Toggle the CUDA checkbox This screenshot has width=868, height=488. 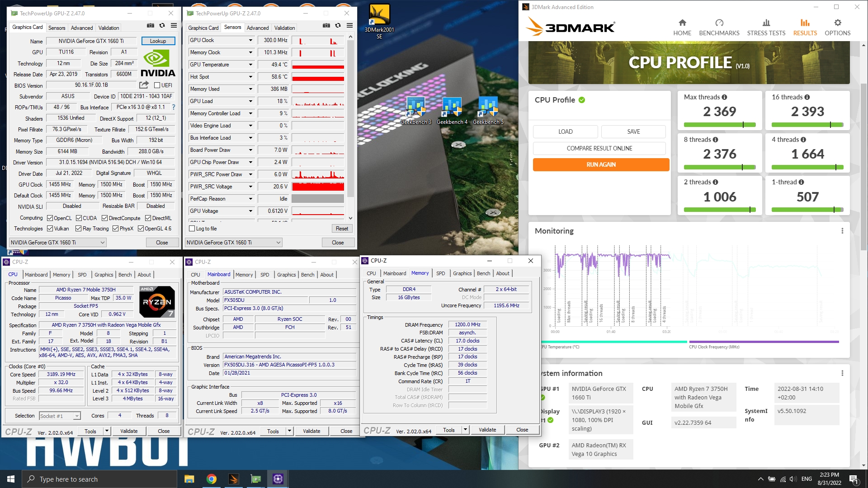(79, 218)
